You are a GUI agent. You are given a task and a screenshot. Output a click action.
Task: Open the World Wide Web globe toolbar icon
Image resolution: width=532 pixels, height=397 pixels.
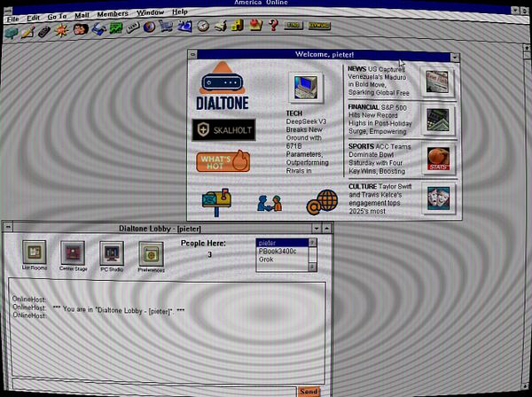(149, 27)
